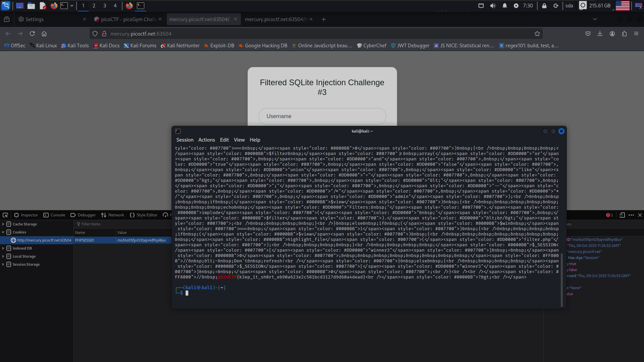Screen dimensions: 644x362
Task: Open the CyberChef bookmark
Action: tap(371, 46)
